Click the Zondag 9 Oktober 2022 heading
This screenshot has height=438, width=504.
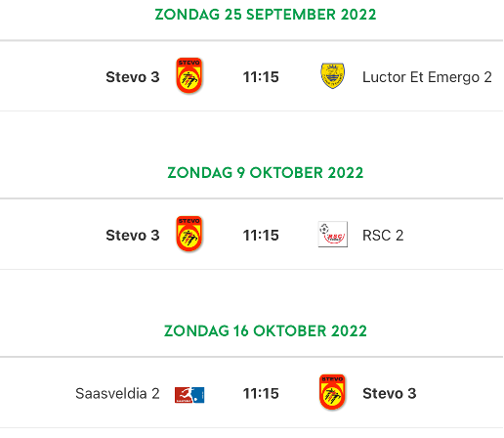[x=266, y=173]
